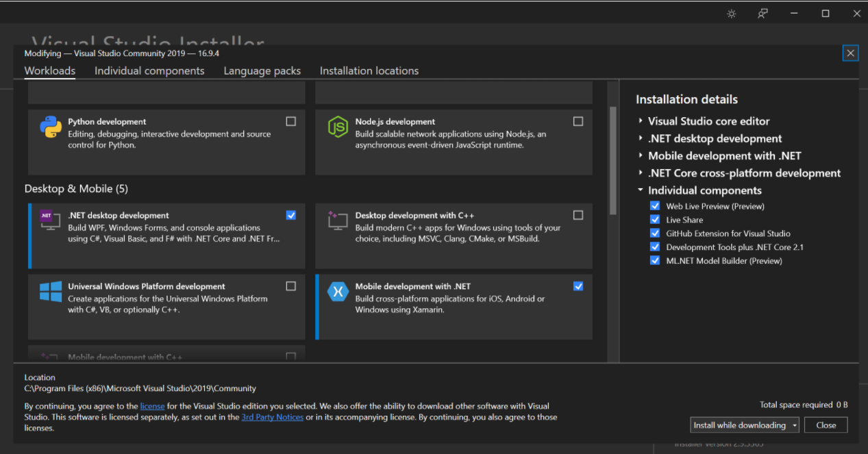Screen dimensions: 868x454
Task: Open the Install while downloading dropdown arrow
Action: point(794,425)
